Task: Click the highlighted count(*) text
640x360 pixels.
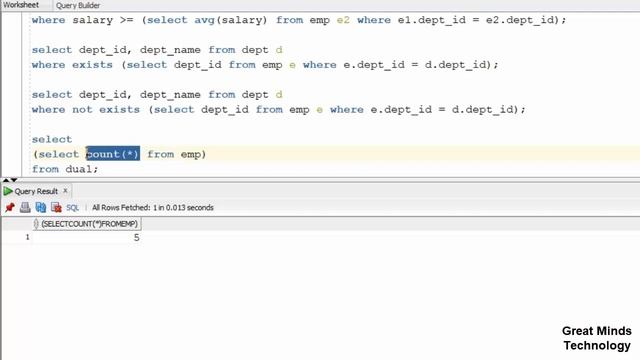Action: (x=113, y=154)
